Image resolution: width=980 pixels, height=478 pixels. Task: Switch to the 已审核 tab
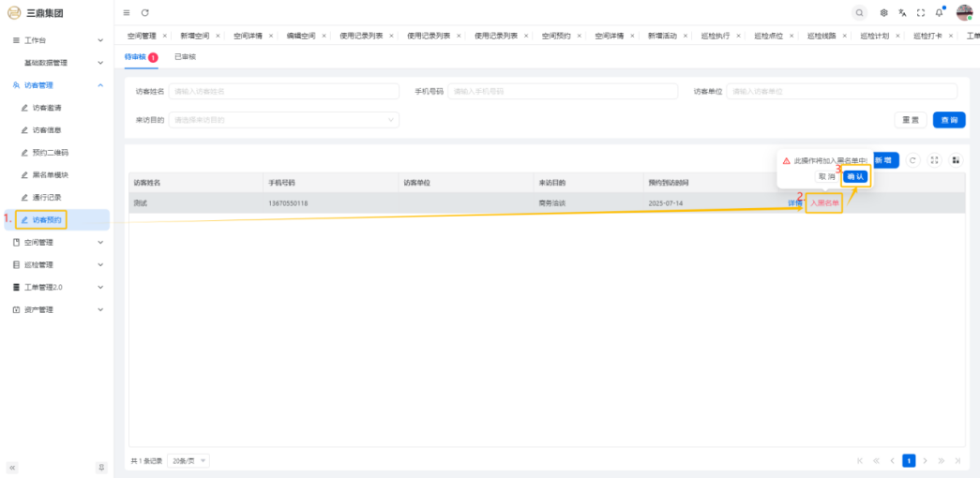185,57
